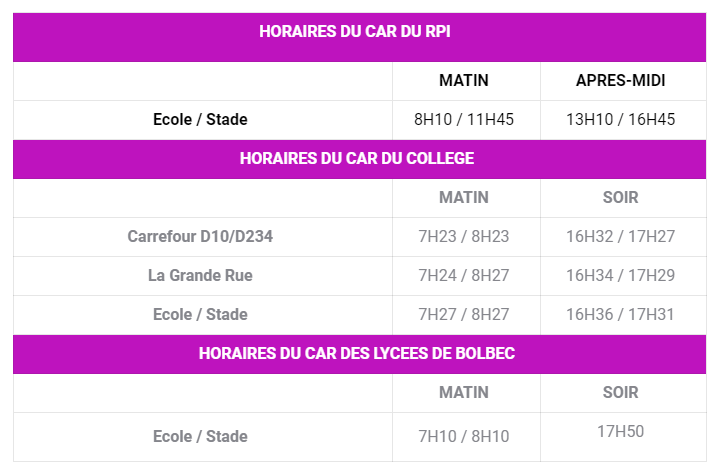Screen dimensions: 713x472
Task: Select the La Grande Rue stop
Action: coord(200,276)
